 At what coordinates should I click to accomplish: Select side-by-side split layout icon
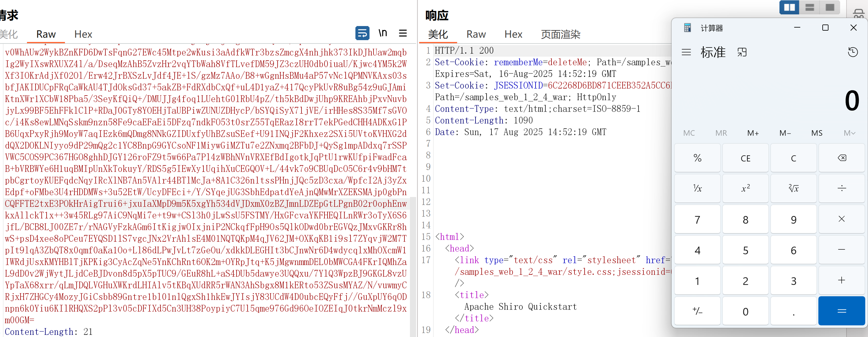[x=789, y=7]
